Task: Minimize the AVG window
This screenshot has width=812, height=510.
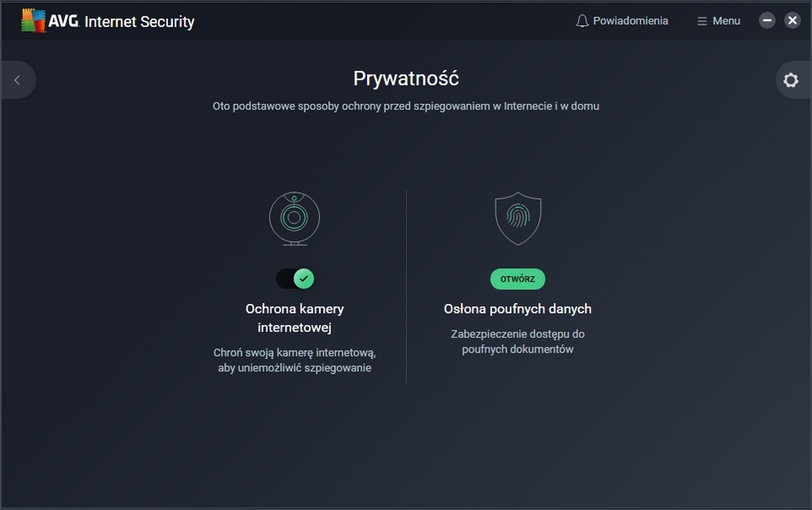Action: [767, 21]
